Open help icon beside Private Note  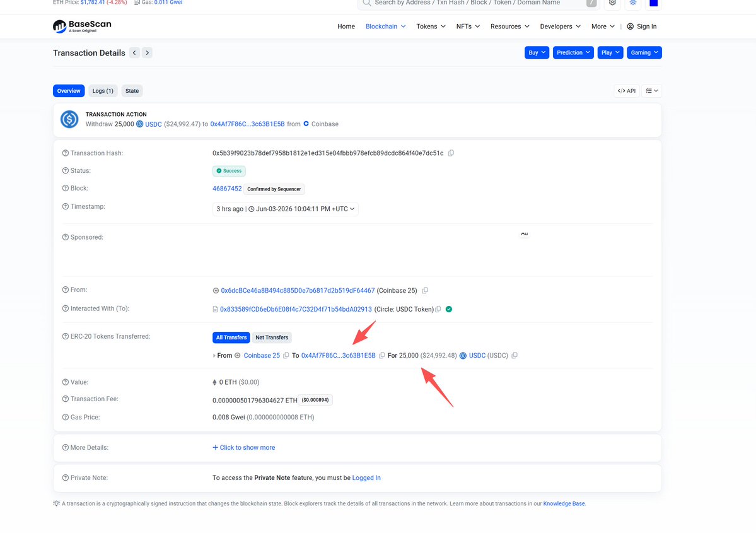(65, 477)
